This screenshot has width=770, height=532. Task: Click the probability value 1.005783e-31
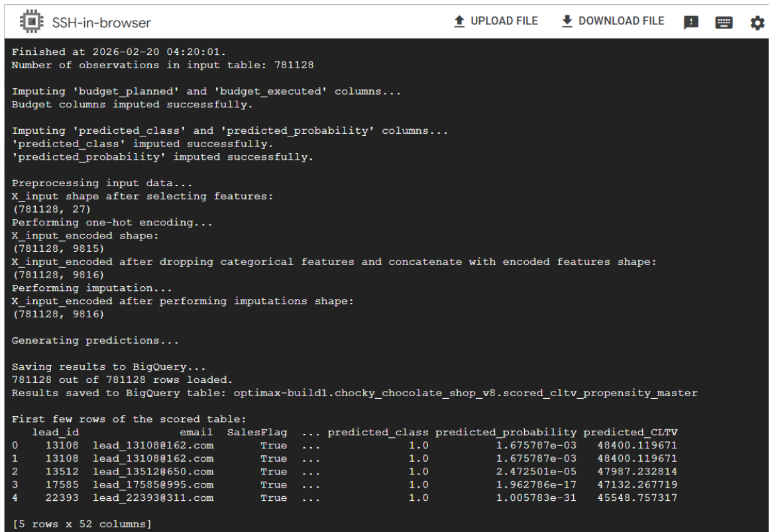[536, 498]
